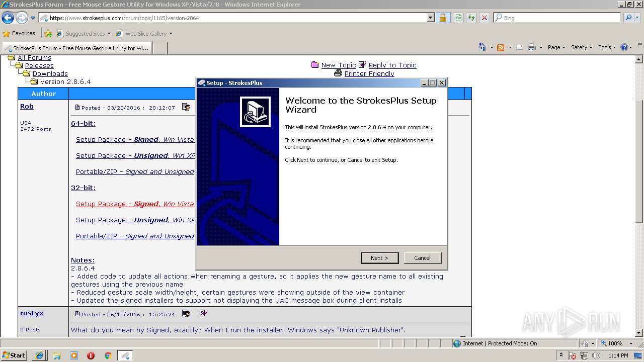The width and height of the screenshot is (644, 362).
Task: Click New Topic link
Action: [338, 65]
